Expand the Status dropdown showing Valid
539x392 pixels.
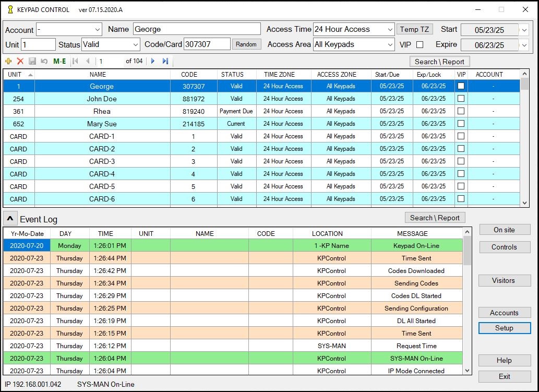click(x=135, y=45)
